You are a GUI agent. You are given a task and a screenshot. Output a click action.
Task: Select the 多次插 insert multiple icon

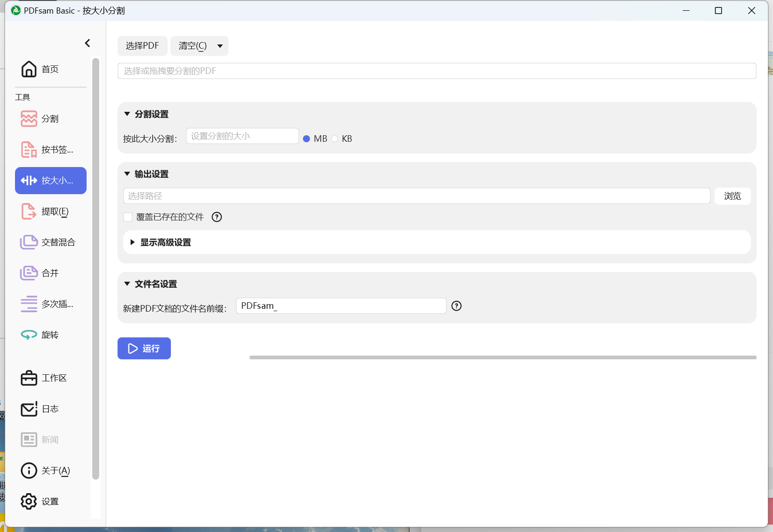tap(29, 304)
